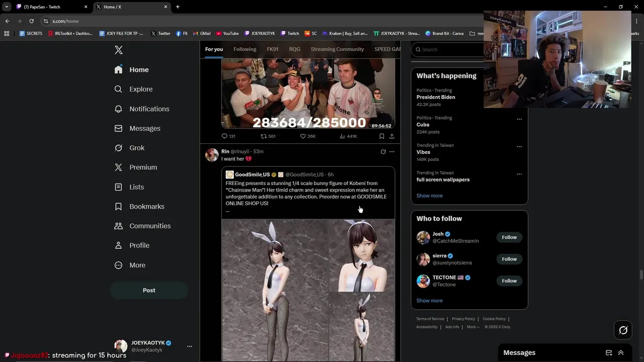Reload the page in Chrome
This screenshot has width=644, height=362.
[31, 21]
